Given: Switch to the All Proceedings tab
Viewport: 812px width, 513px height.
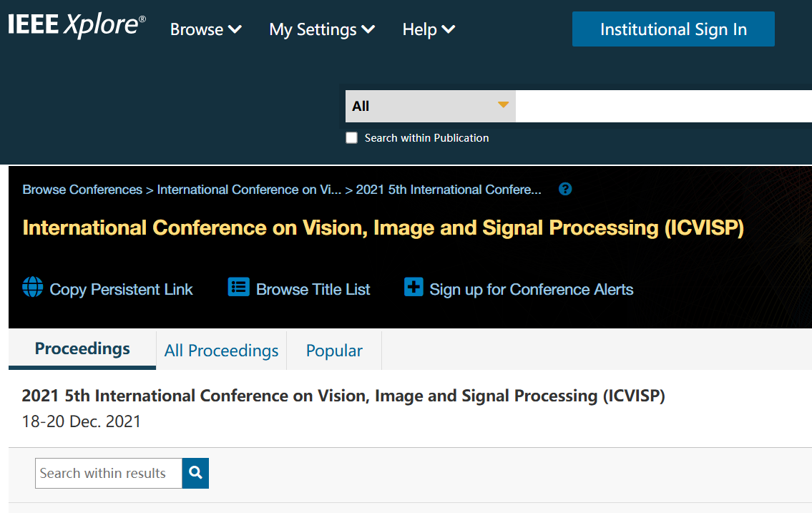Looking at the screenshot, I should 221,351.
